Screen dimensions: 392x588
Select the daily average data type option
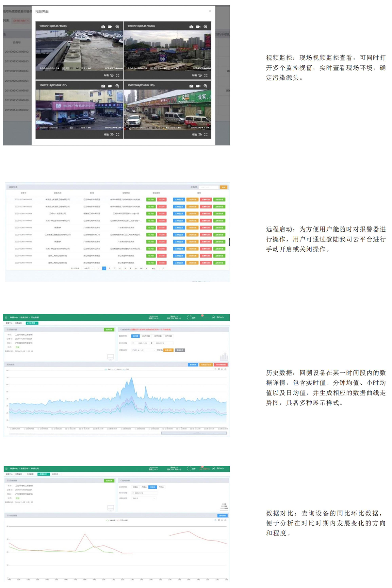coord(168,336)
